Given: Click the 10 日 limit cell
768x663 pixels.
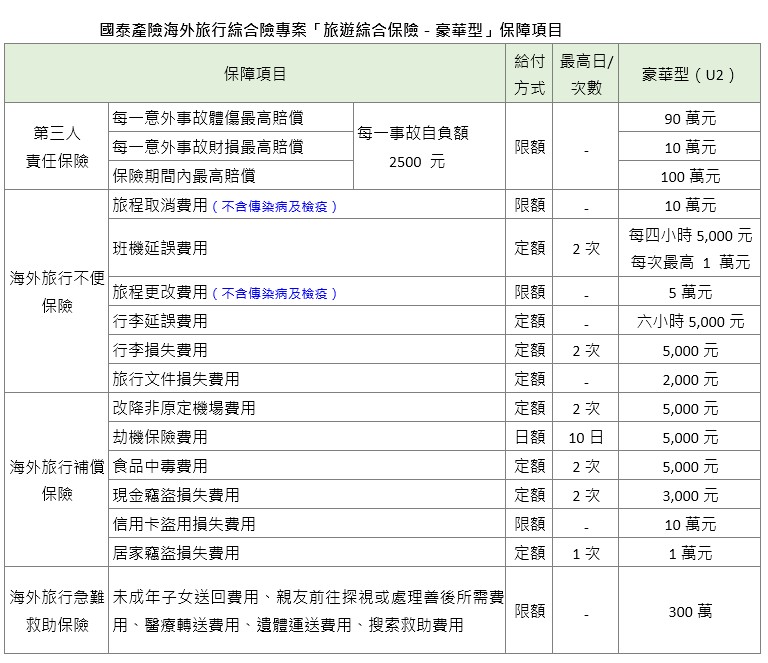Looking at the screenshot, I should click(x=586, y=438).
